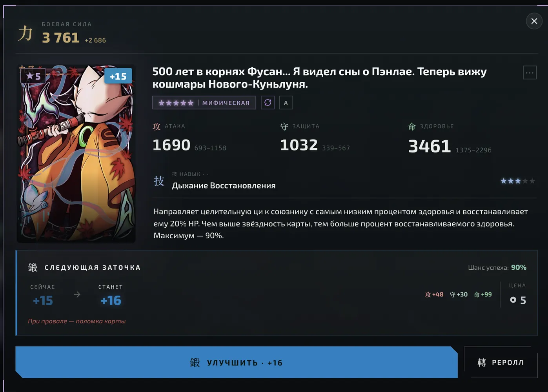
Task: Click the health value 3461
Action: [430, 146]
